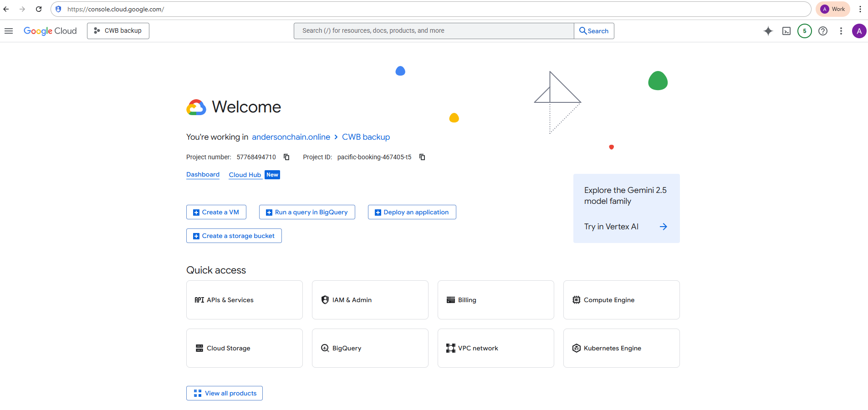Click the Search button
Screen dimensions: 868x410
(x=594, y=31)
